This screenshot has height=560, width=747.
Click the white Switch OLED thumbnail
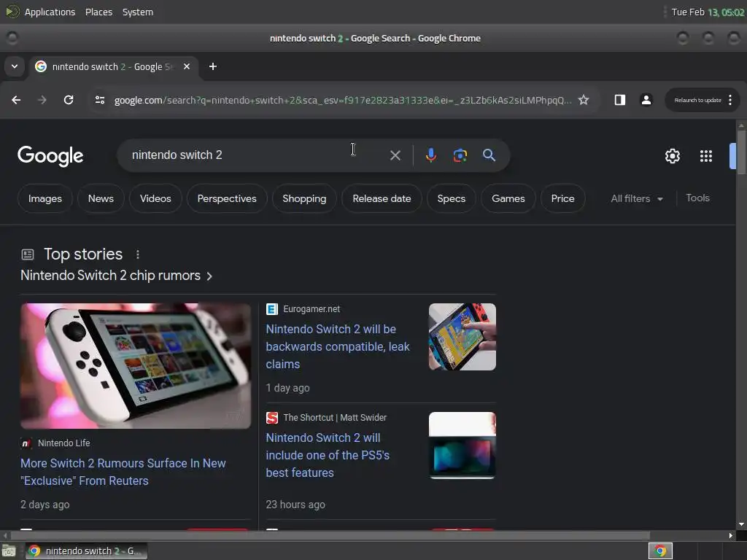click(x=136, y=366)
